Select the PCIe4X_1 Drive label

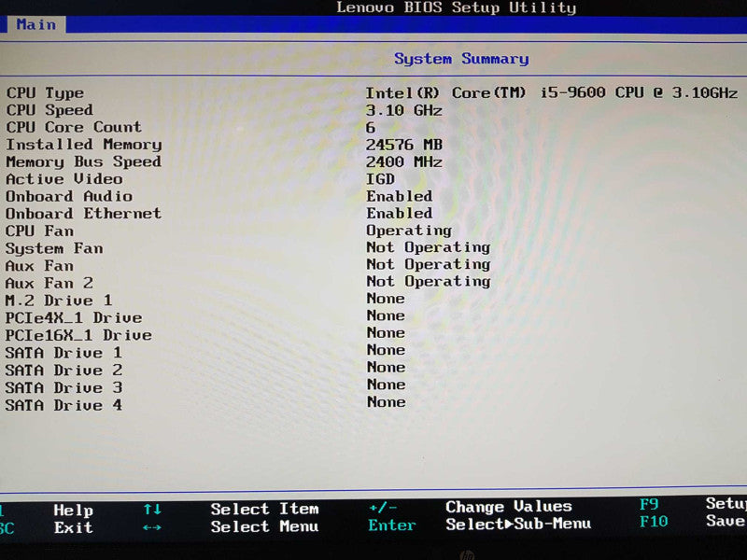pos(74,317)
